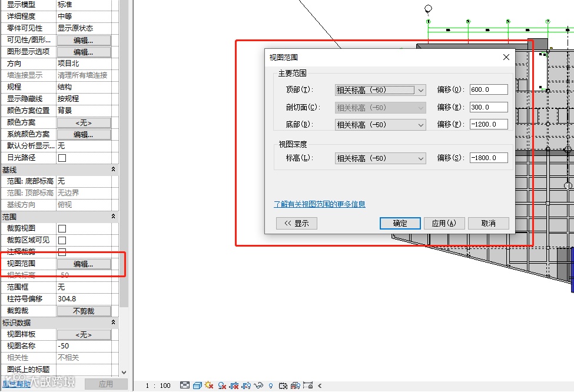The height and width of the screenshot is (392, 574).
Task: Click the Detail Level icon in view bar
Action: tap(185, 386)
